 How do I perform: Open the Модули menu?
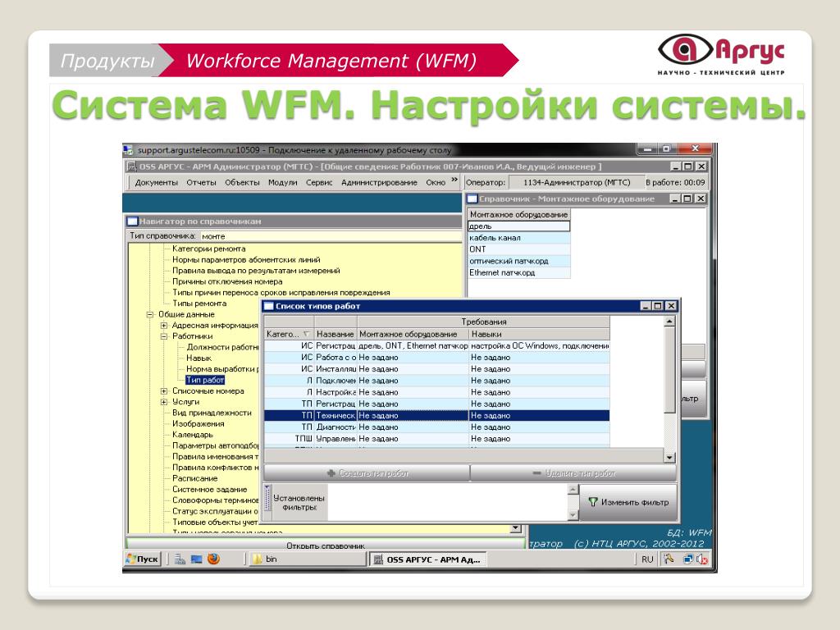tap(282, 183)
